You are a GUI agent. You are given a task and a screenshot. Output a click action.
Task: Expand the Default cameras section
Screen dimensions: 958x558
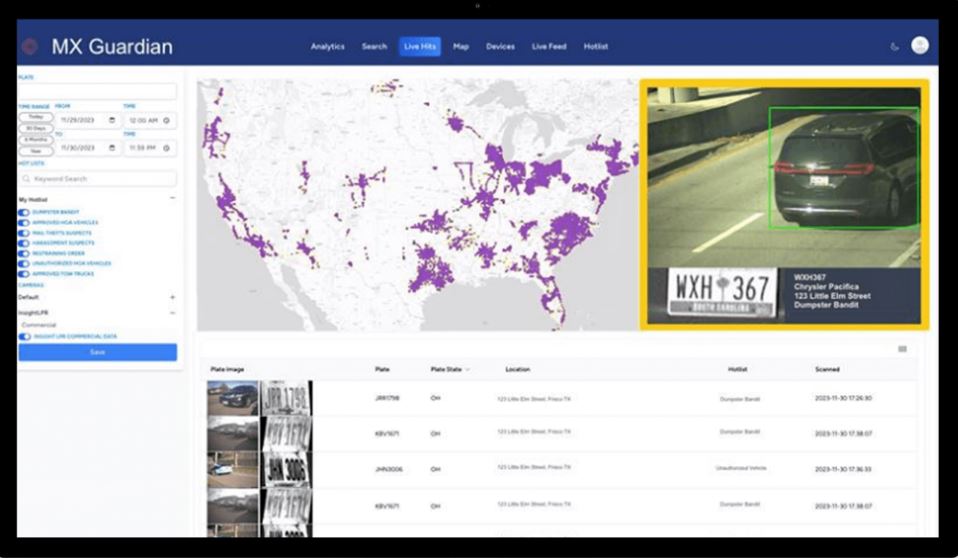click(172, 297)
